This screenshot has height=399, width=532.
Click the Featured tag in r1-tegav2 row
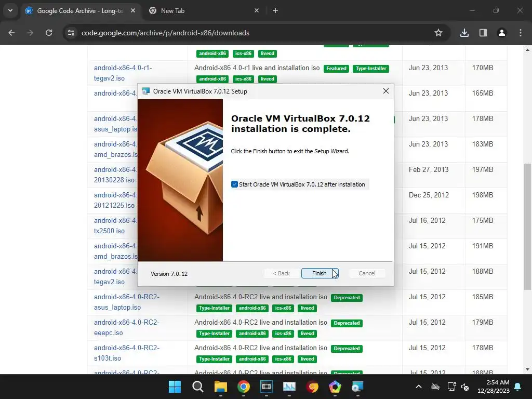coord(336,69)
